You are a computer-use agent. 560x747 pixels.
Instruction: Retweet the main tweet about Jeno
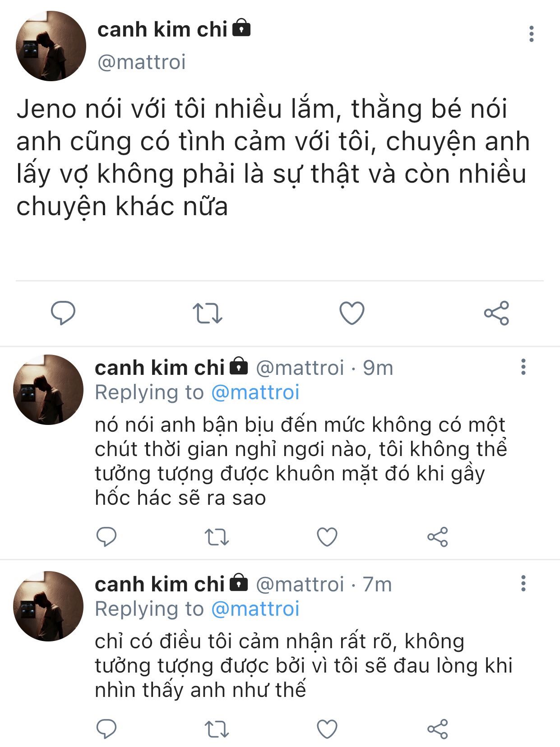point(207,313)
